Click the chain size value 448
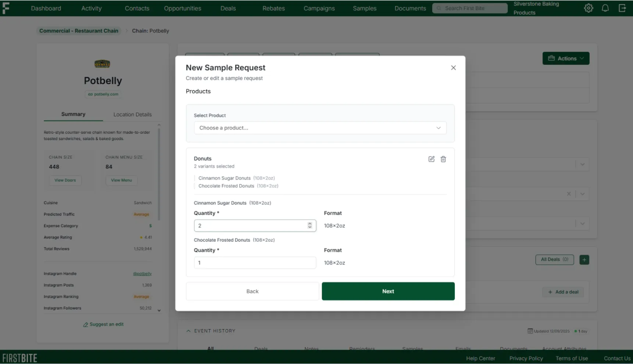This screenshot has height=364, width=633. point(54,167)
